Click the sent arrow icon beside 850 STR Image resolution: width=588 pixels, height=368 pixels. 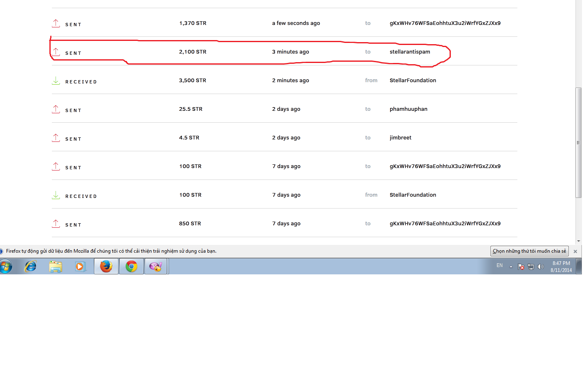point(56,224)
